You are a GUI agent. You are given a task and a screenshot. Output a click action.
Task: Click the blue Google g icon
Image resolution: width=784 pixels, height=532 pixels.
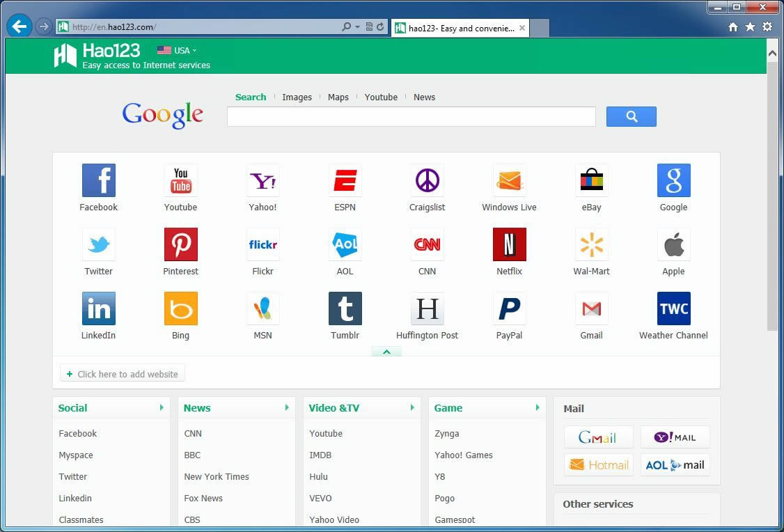tap(673, 180)
